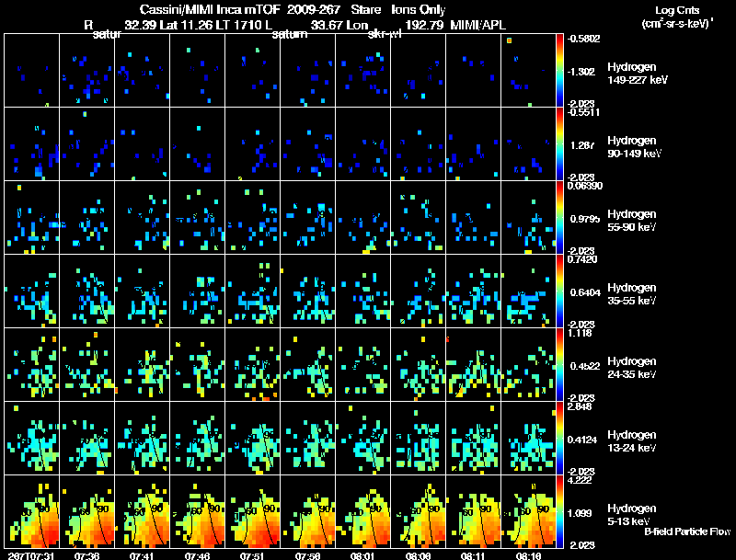The width and height of the screenshot is (736, 560).
Task: Click the color scale maximum -0.5802
Action: [x=583, y=39]
